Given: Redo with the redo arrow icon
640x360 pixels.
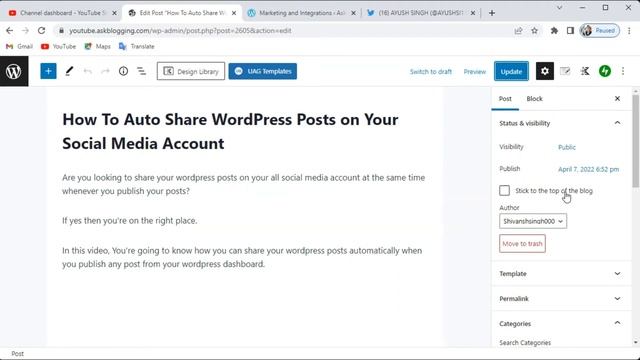Looking at the screenshot, I should [105, 71].
